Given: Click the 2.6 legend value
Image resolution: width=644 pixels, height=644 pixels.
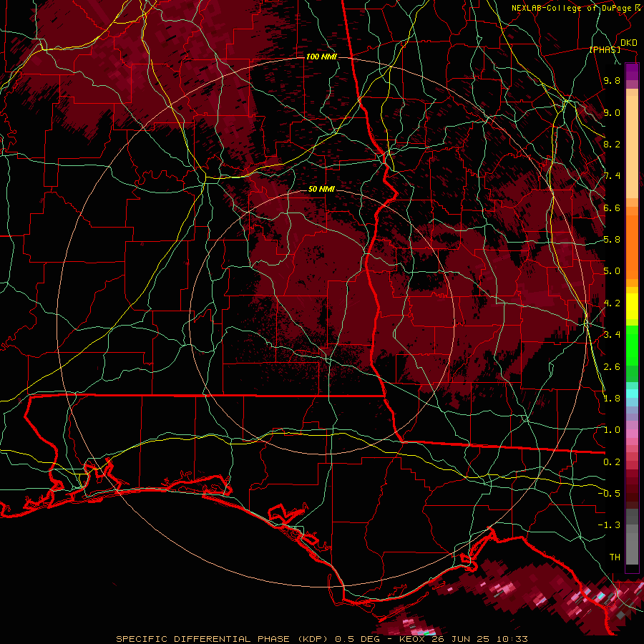Looking at the screenshot, I should point(612,367).
